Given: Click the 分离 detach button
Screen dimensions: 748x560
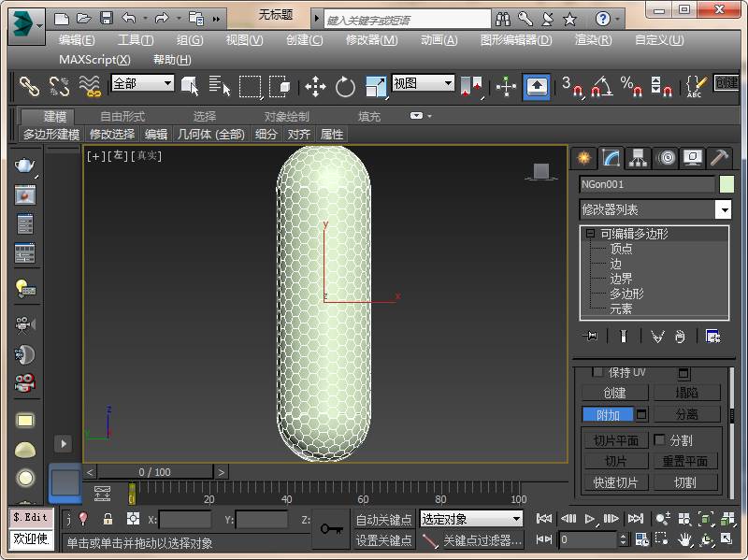Looking at the screenshot, I should coord(686,414).
